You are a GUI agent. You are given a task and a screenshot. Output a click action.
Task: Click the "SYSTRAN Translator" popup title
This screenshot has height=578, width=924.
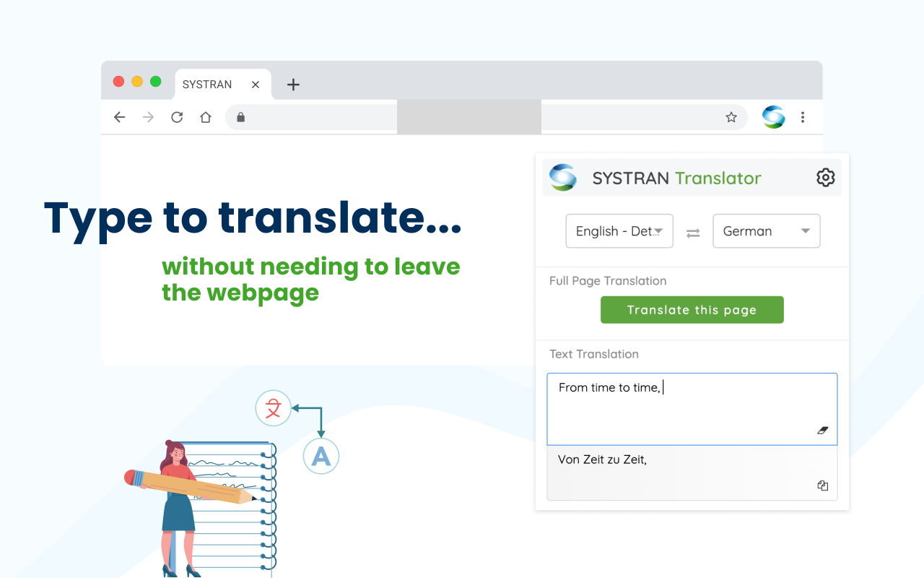(677, 178)
